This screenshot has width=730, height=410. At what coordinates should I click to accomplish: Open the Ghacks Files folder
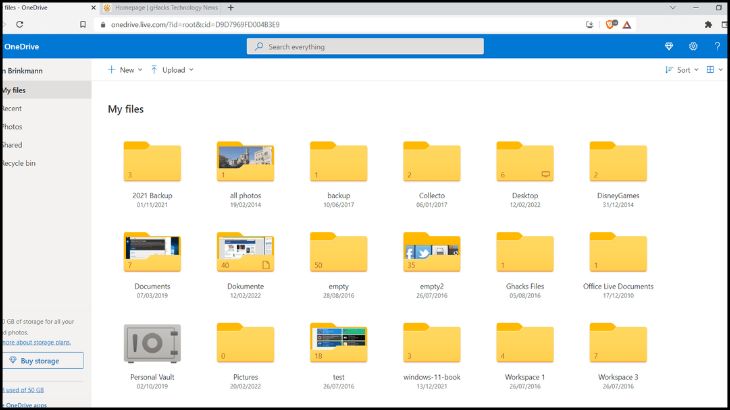pos(525,252)
